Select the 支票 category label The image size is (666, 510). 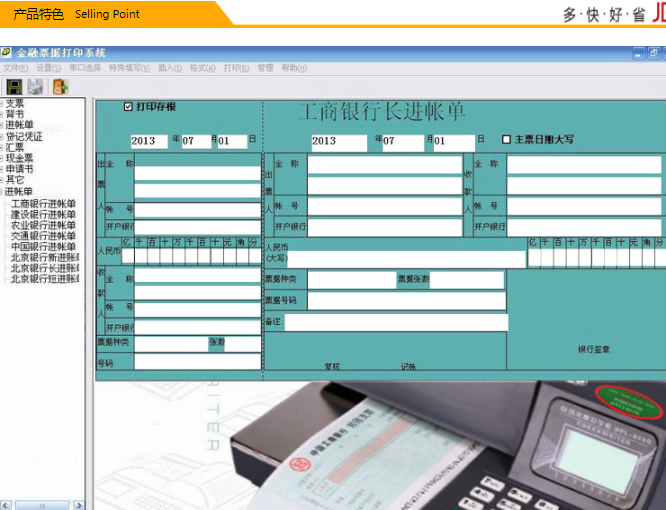[15, 103]
